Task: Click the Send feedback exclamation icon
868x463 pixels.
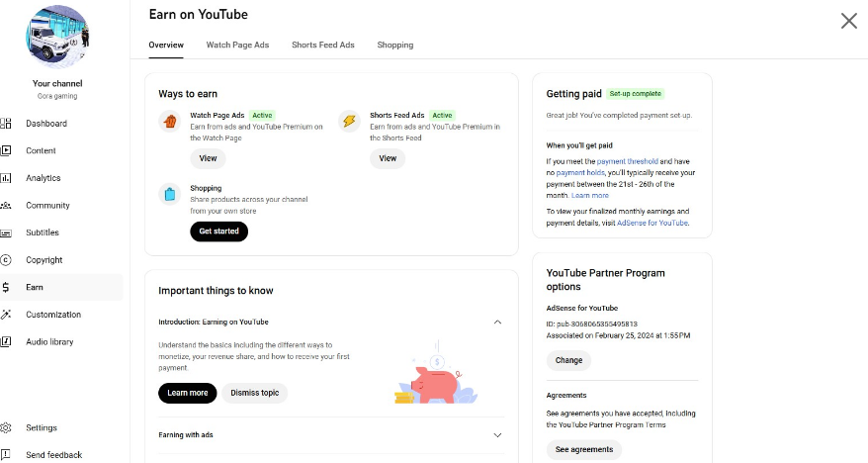Action: coord(6,455)
